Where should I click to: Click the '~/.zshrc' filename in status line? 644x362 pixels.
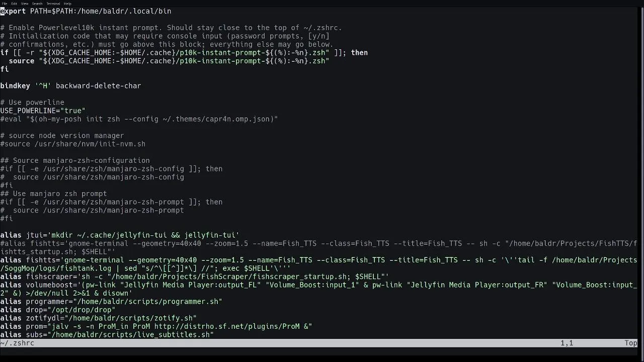click(x=17, y=343)
